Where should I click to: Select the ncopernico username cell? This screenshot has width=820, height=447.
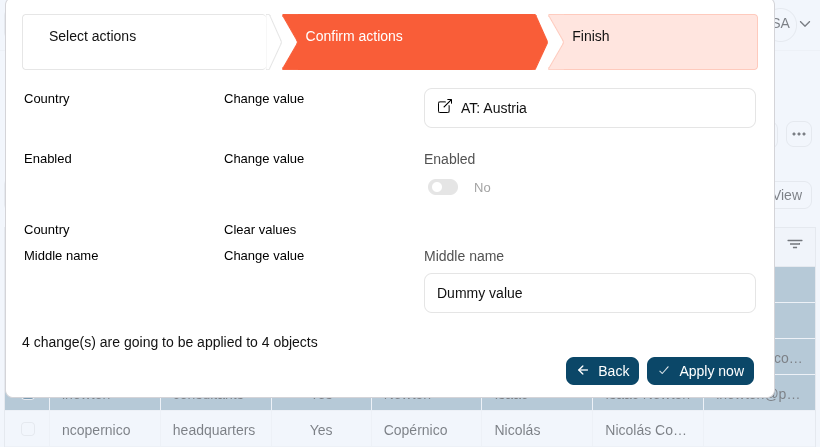96,430
